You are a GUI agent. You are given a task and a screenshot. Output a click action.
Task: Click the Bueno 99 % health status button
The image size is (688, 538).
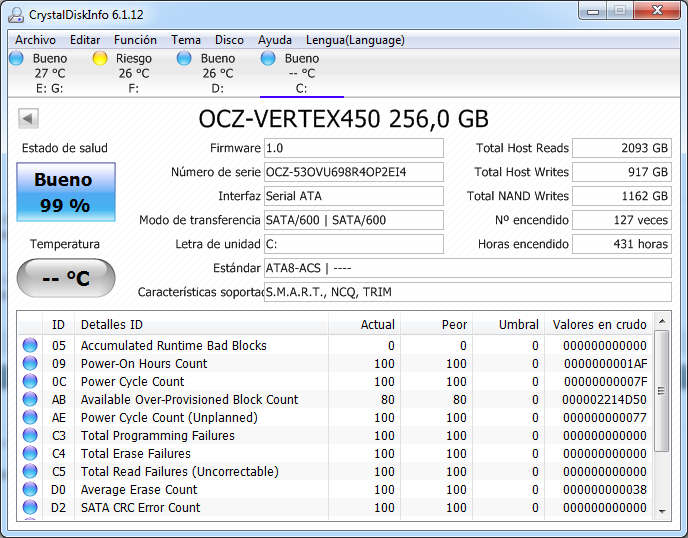click(x=66, y=192)
